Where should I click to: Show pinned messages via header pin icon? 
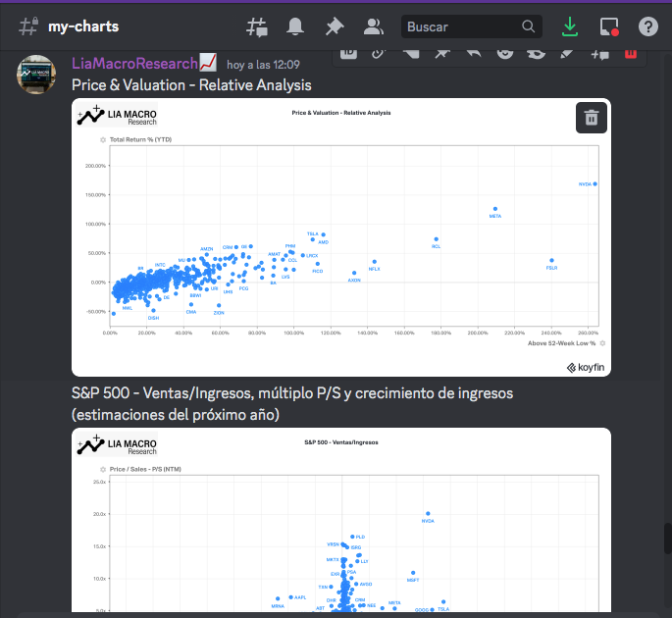coord(335,26)
